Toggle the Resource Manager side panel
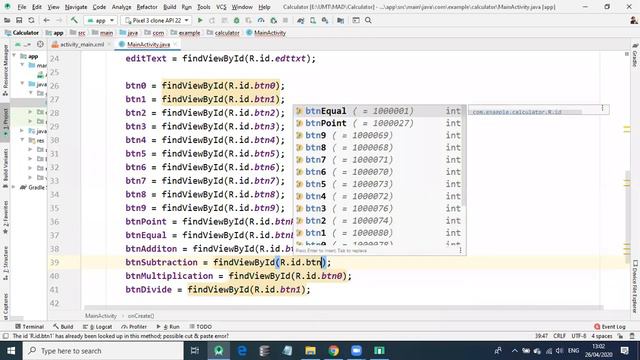 click(5, 69)
